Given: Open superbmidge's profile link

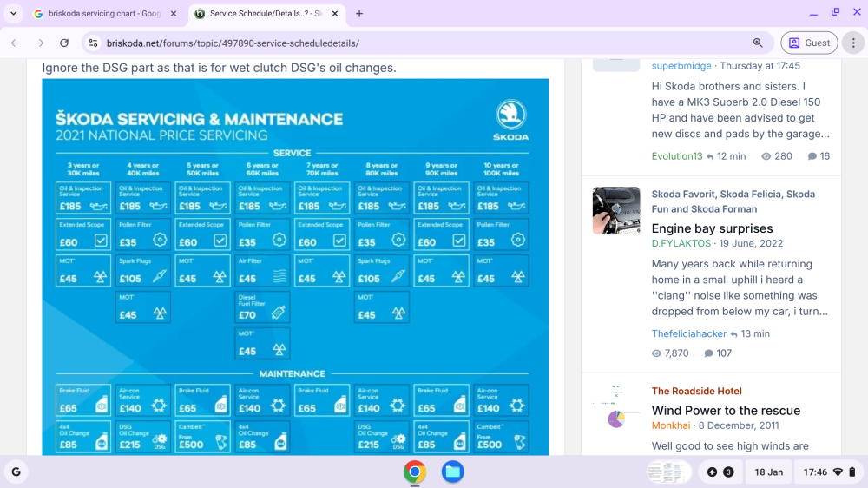Looking at the screenshot, I should 681,65.
